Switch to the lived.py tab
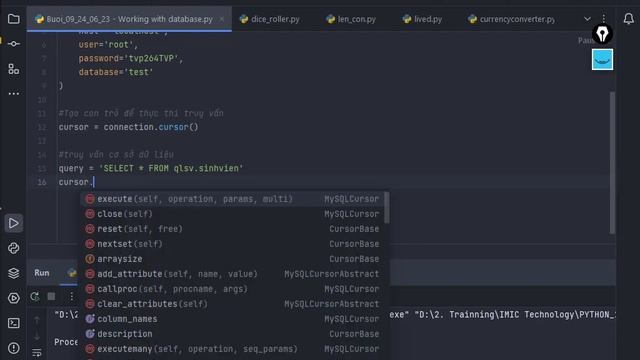640x360 pixels. point(422,19)
